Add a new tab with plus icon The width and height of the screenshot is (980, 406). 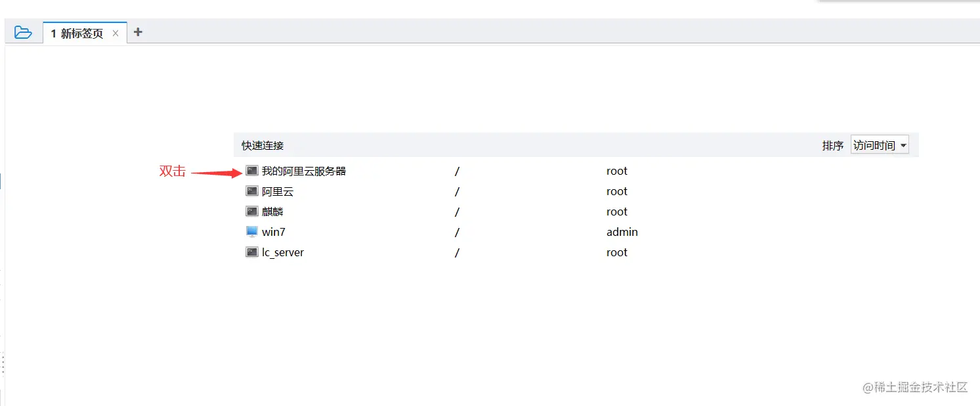(x=138, y=32)
